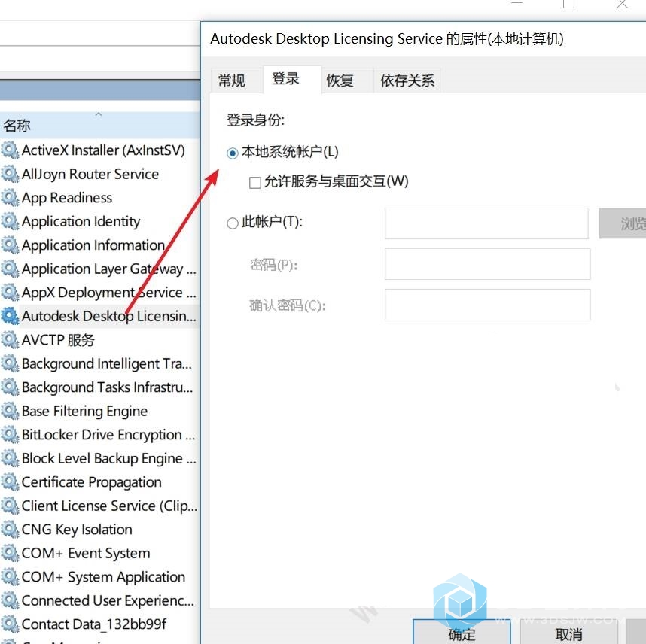Image resolution: width=646 pixels, height=644 pixels.
Task: Select the CNG Key Isolation service name
Action: pyautogui.click(x=77, y=530)
